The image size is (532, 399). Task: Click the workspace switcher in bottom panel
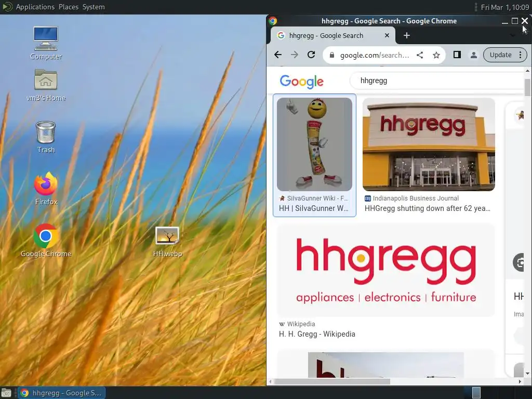(x=476, y=393)
